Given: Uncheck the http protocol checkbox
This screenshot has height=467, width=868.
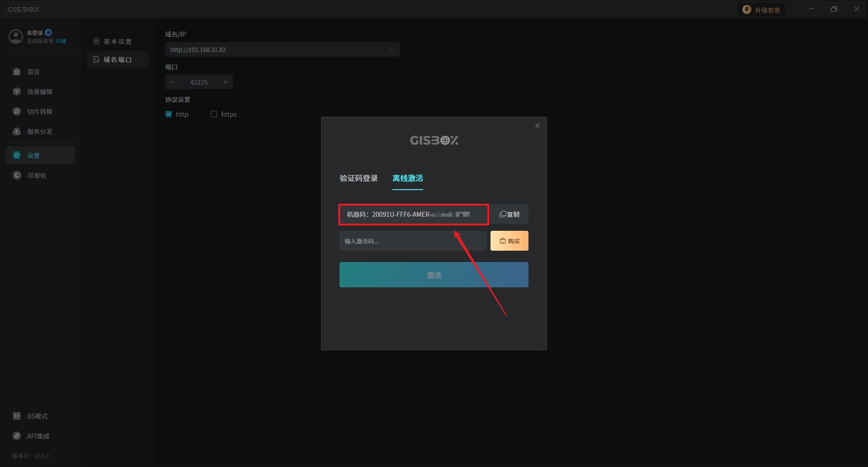Looking at the screenshot, I should pos(169,114).
